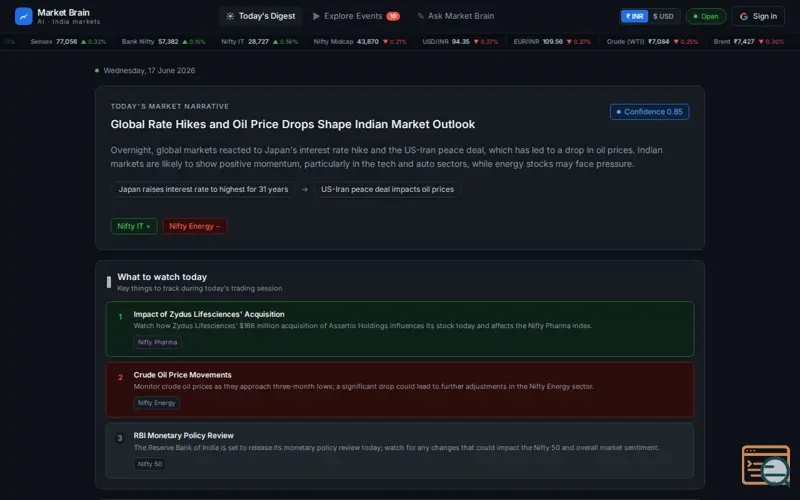Click the arrow between event chips
The height and width of the screenshot is (500, 800).
pyautogui.click(x=305, y=189)
